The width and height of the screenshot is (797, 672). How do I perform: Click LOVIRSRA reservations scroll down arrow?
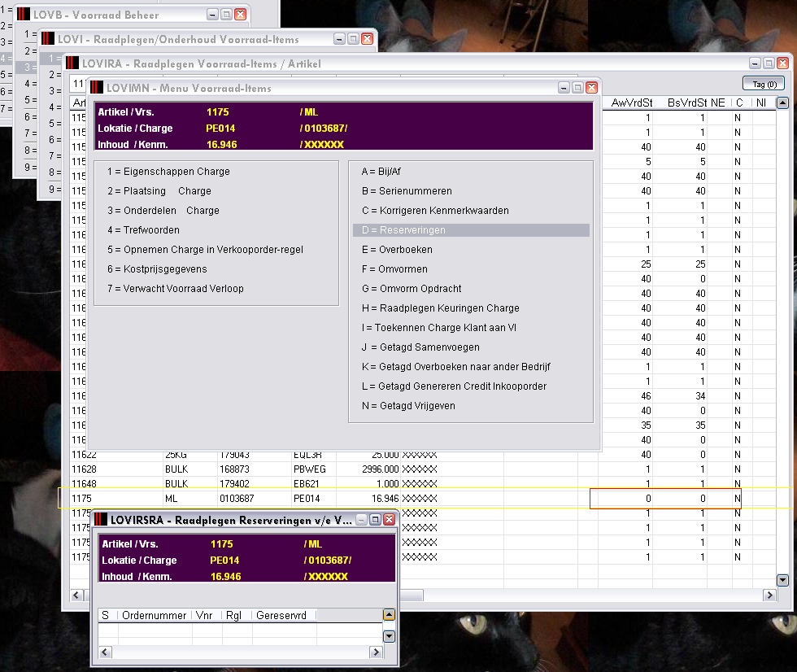(389, 636)
